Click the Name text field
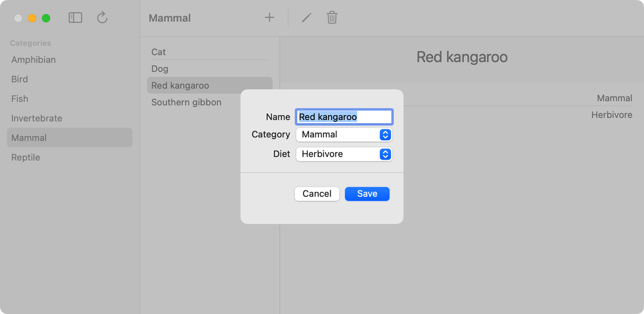 (344, 117)
